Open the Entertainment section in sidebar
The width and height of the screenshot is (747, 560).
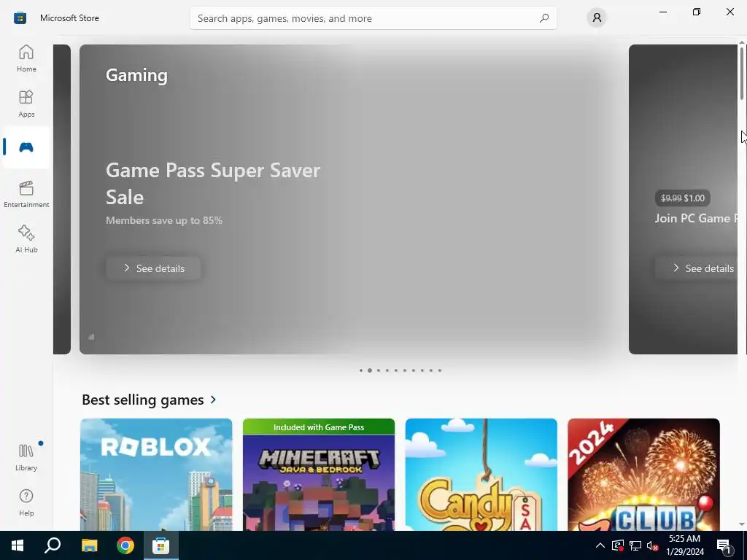tap(26, 194)
